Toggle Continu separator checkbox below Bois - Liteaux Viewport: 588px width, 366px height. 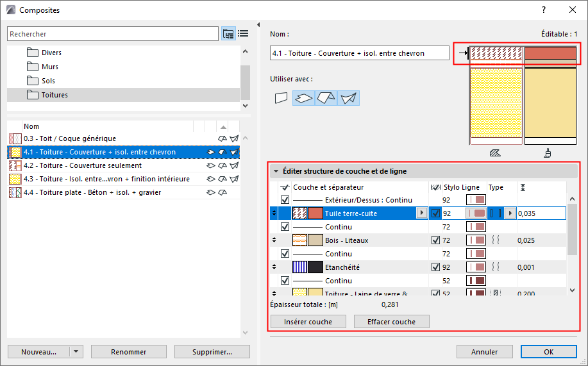pos(285,254)
